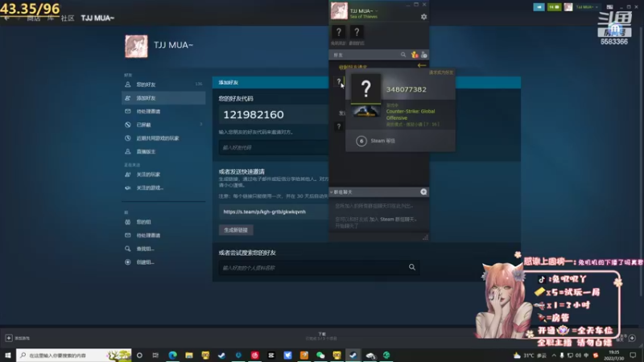644x362 pixels.
Task: Open Your Groups (您的组)
Action: (x=163, y=222)
